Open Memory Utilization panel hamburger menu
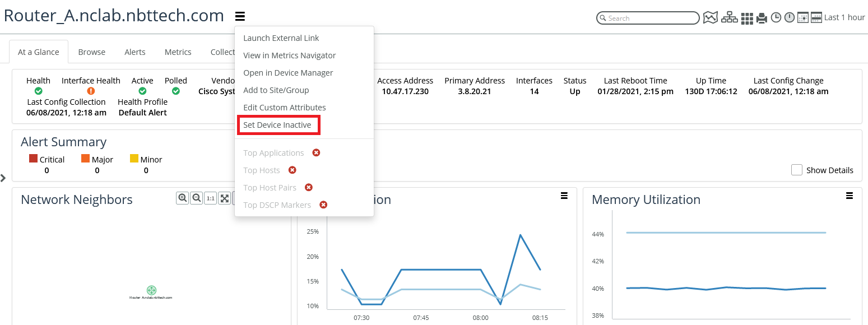Screen dimensions: 868x325 pyautogui.click(x=849, y=196)
